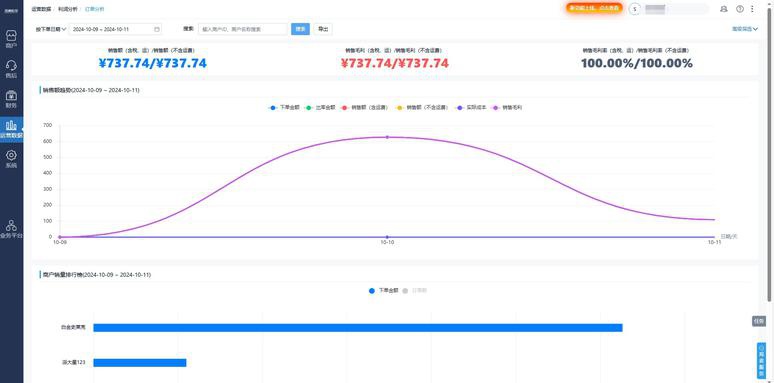Click the search input for merchant ID

242,29
